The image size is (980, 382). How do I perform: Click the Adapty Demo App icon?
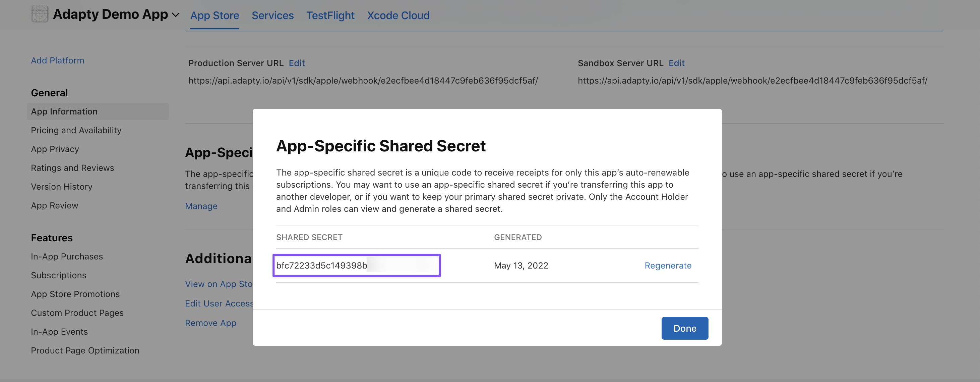coord(40,14)
